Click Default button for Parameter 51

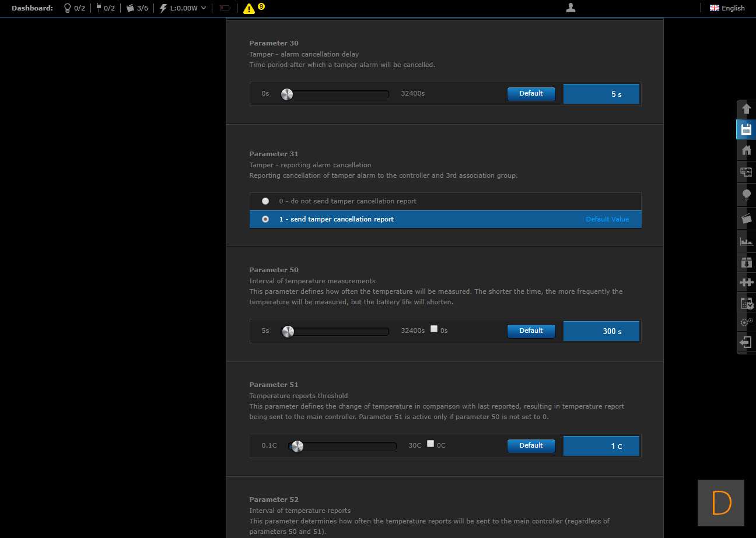coord(531,446)
